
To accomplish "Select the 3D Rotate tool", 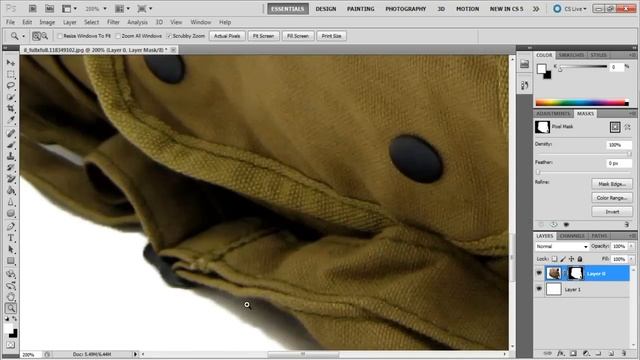I will pos(11,274).
